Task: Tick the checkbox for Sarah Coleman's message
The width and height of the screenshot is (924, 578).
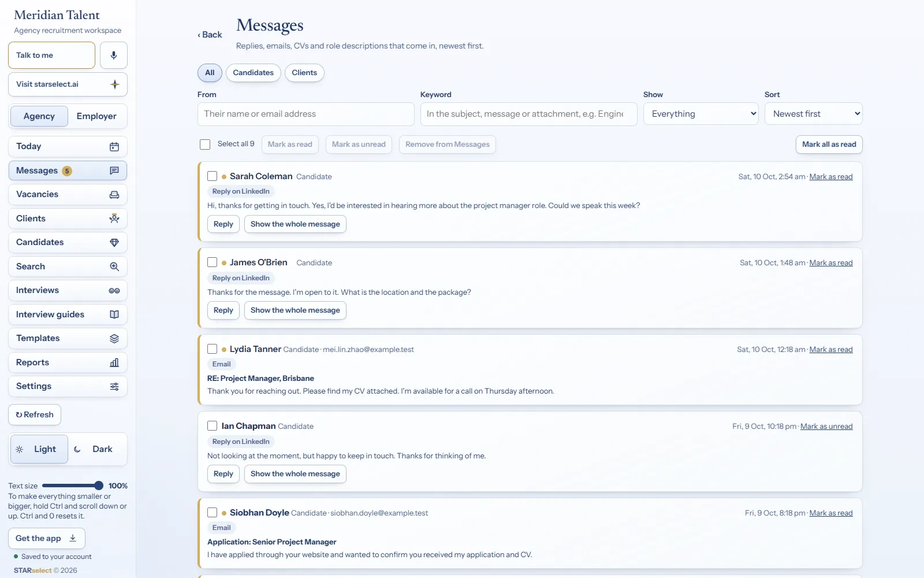Action: click(212, 176)
